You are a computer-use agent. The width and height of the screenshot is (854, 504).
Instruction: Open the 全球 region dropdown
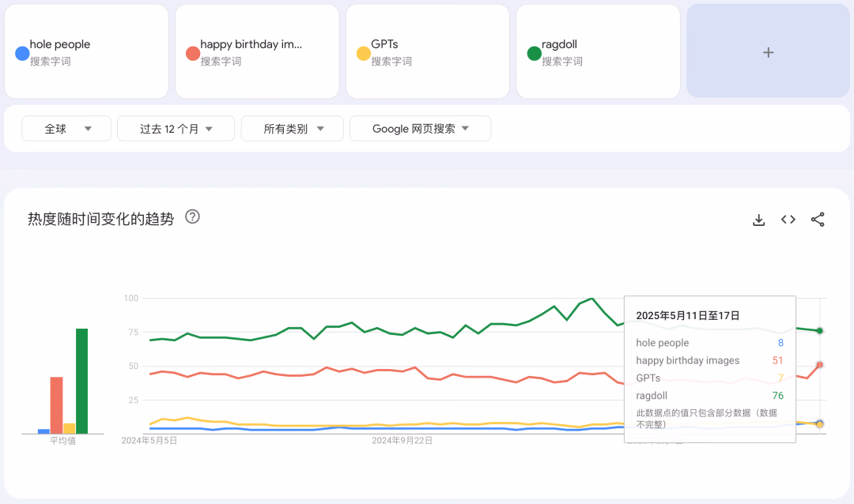coord(66,129)
